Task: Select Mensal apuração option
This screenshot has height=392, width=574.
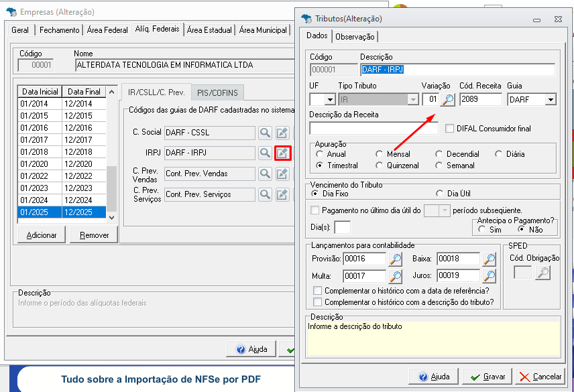Action: click(x=380, y=154)
